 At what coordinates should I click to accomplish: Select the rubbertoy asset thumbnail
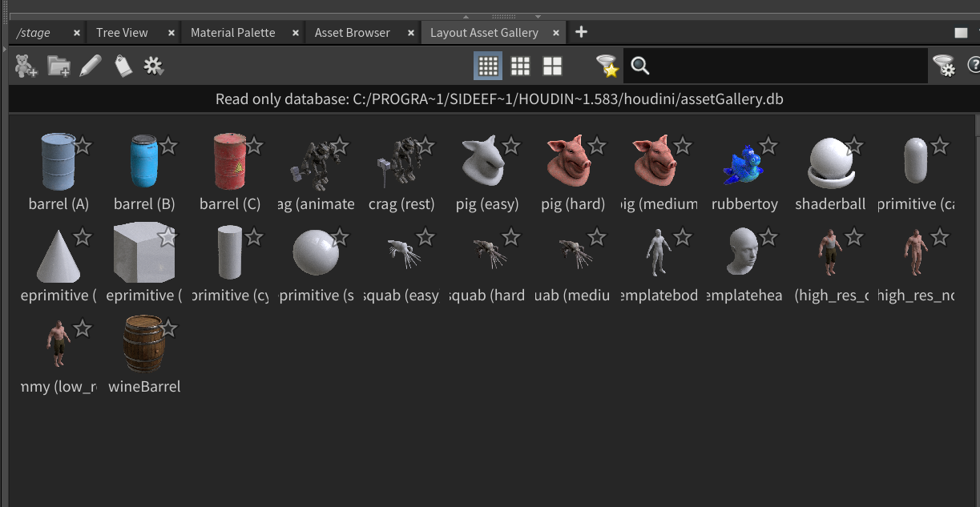click(743, 165)
